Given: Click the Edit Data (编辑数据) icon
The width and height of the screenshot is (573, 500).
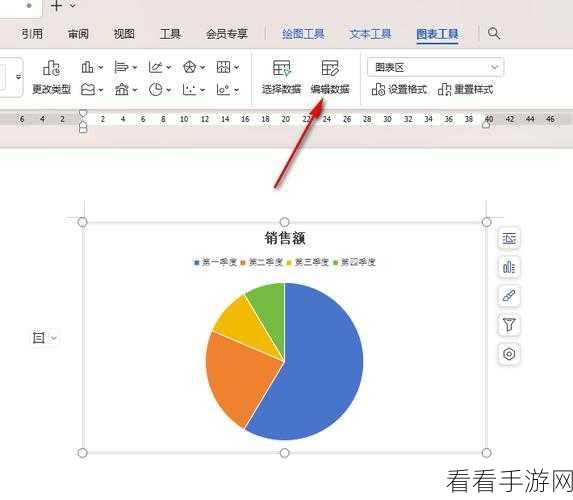Looking at the screenshot, I should (x=330, y=68).
